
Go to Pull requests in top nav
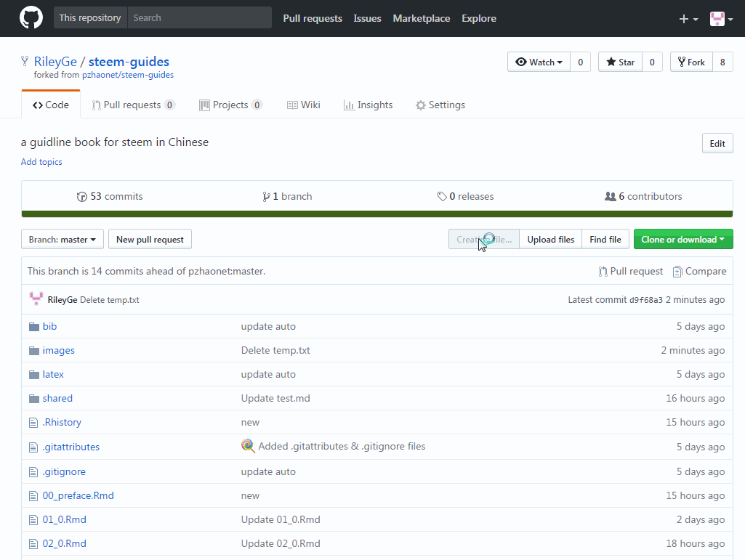(313, 19)
